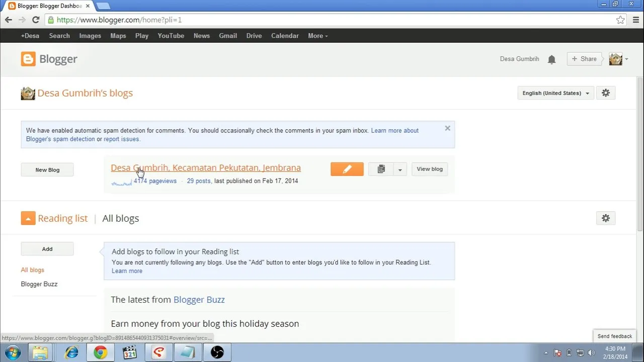Open Play in Google bar

click(x=142, y=36)
